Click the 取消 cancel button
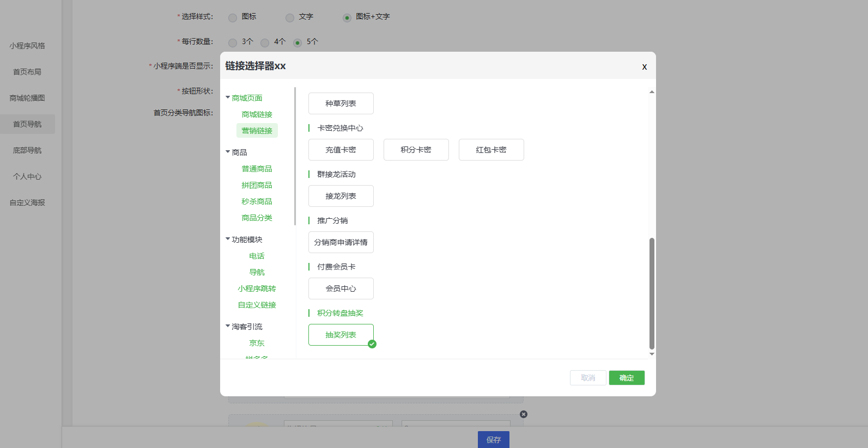Image resolution: width=868 pixels, height=448 pixels. [x=588, y=378]
